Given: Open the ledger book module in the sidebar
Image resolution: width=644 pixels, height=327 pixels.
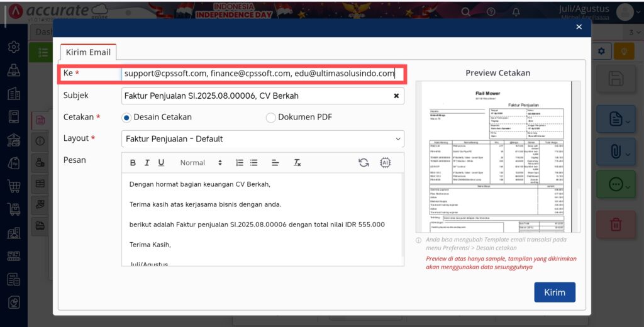Looking at the screenshot, I should coord(14,117).
